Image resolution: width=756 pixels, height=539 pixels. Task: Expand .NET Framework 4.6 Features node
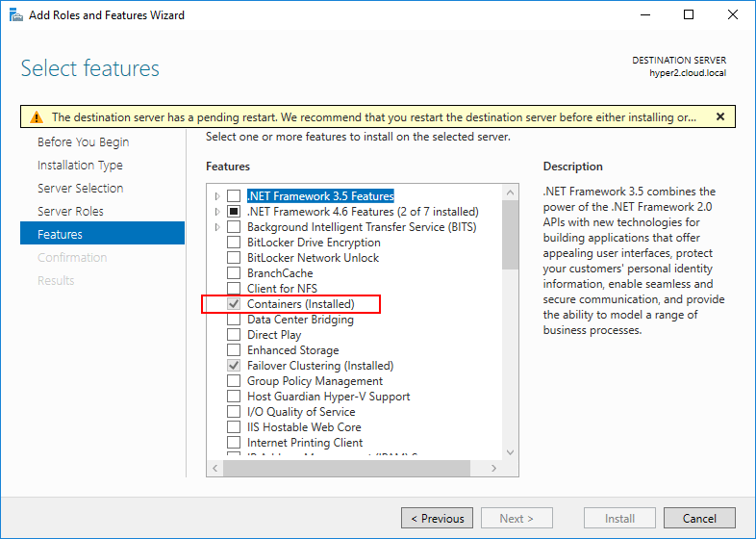(218, 212)
